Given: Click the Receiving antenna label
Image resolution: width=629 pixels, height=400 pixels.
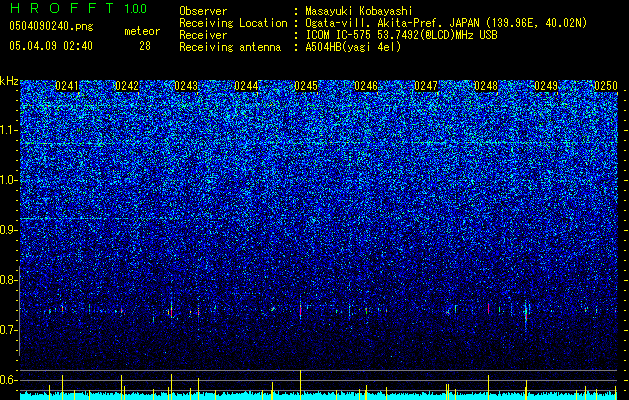Looking at the screenshot, I should 230,47.
